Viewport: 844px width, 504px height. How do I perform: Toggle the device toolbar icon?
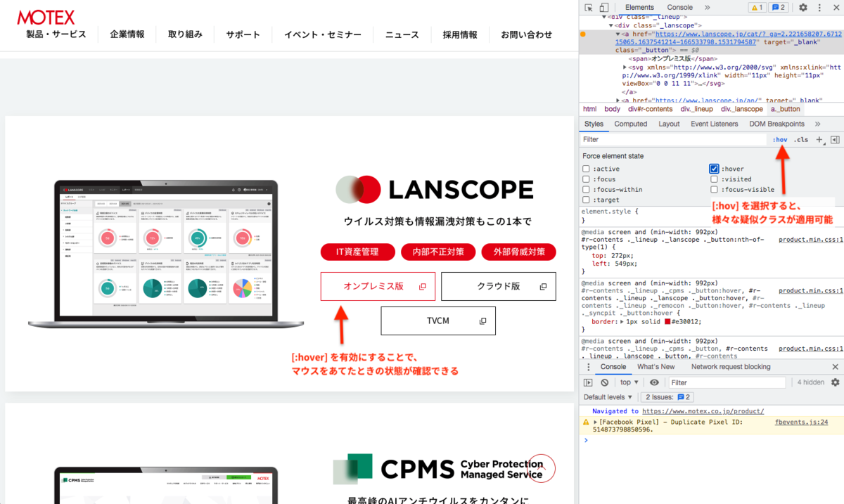605,8
